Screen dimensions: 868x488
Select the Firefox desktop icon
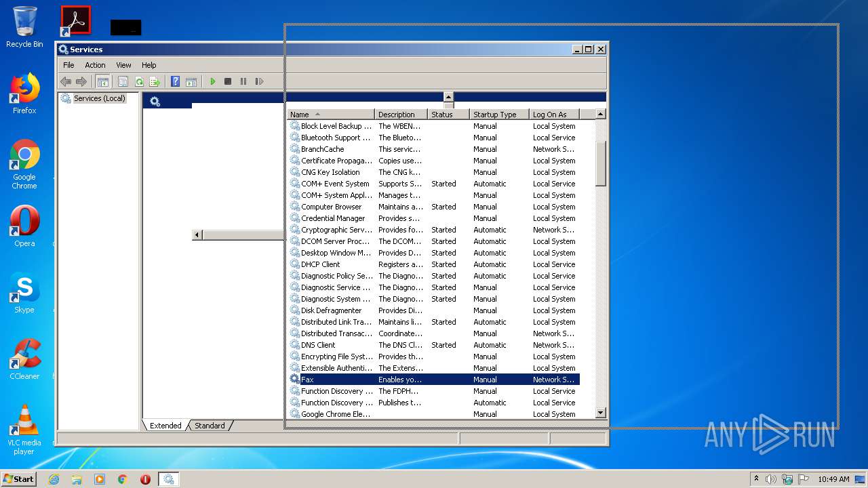click(24, 94)
